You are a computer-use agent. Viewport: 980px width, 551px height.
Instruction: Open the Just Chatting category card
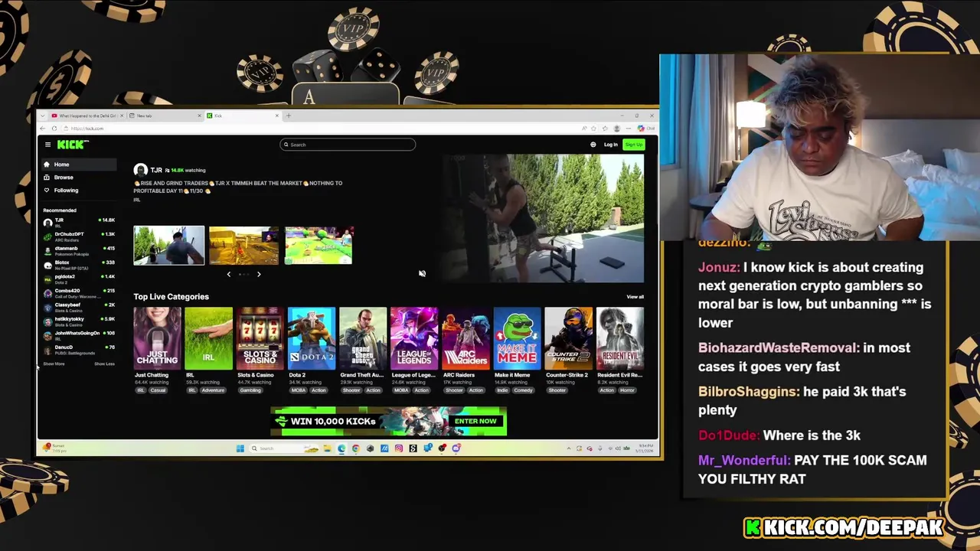coord(157,338)
